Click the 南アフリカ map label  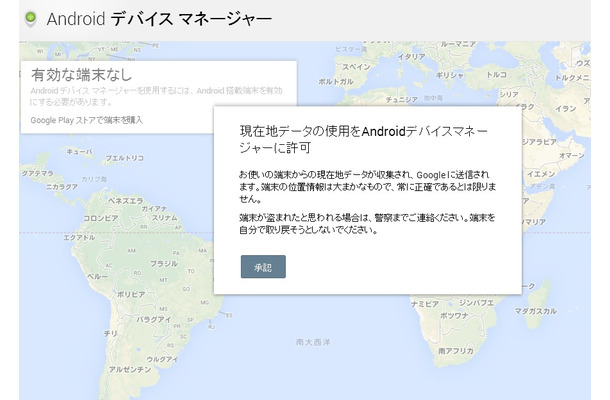pos(456,351)
